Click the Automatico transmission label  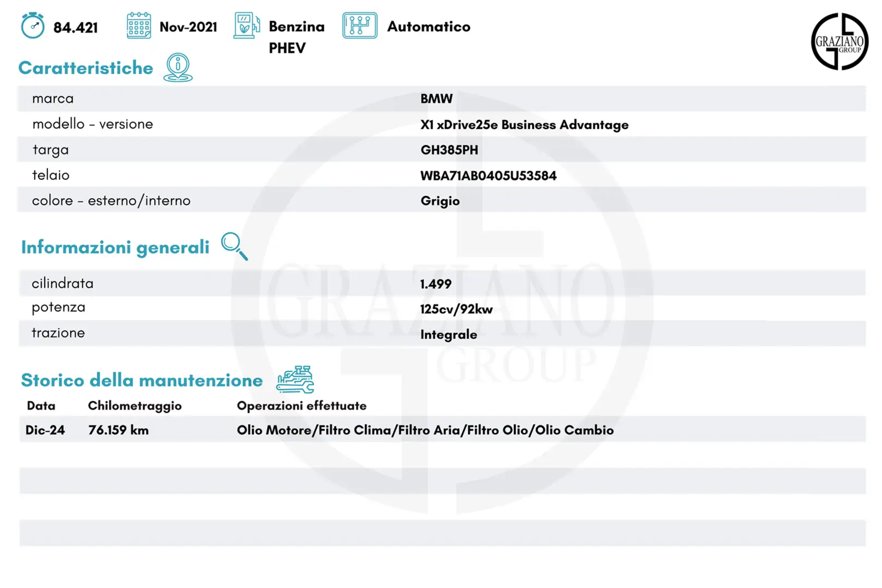coord(428,27)
